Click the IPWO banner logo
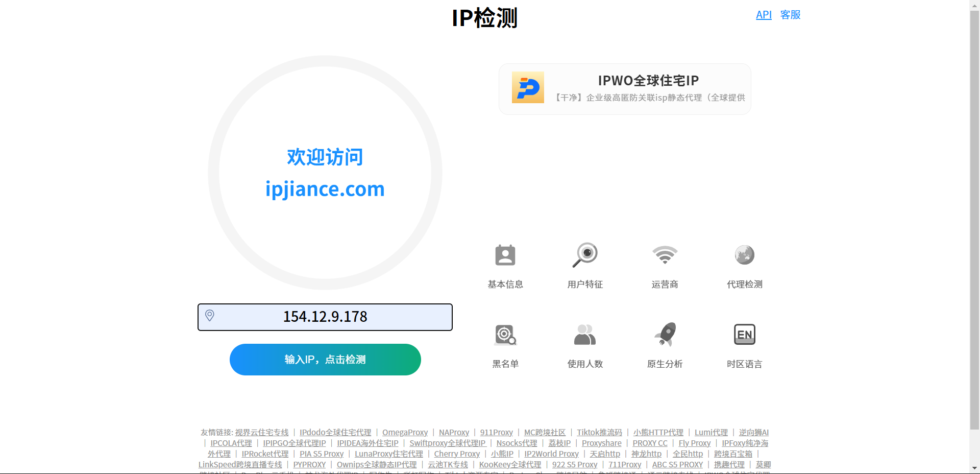Image resolution: width=980 pixels, height=474 pixels. click(528, 87)
